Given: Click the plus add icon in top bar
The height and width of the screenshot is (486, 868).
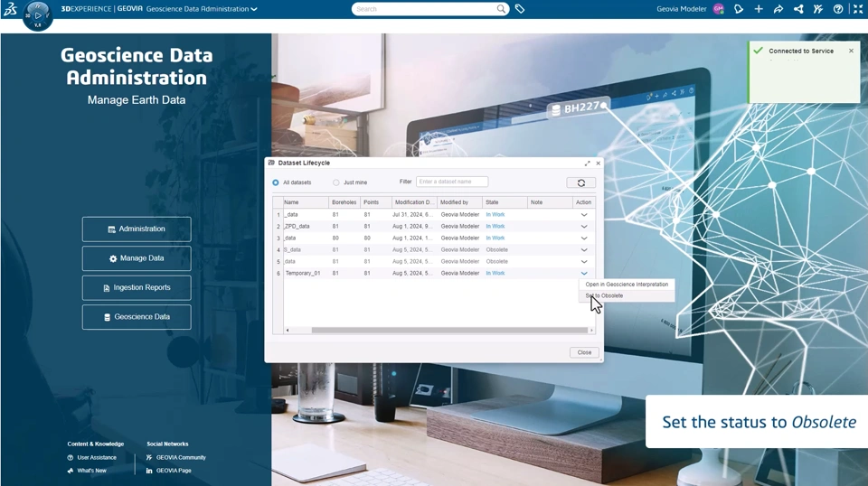Looking at the screenshot, I should pyautogui.click(x=759, y=9).
